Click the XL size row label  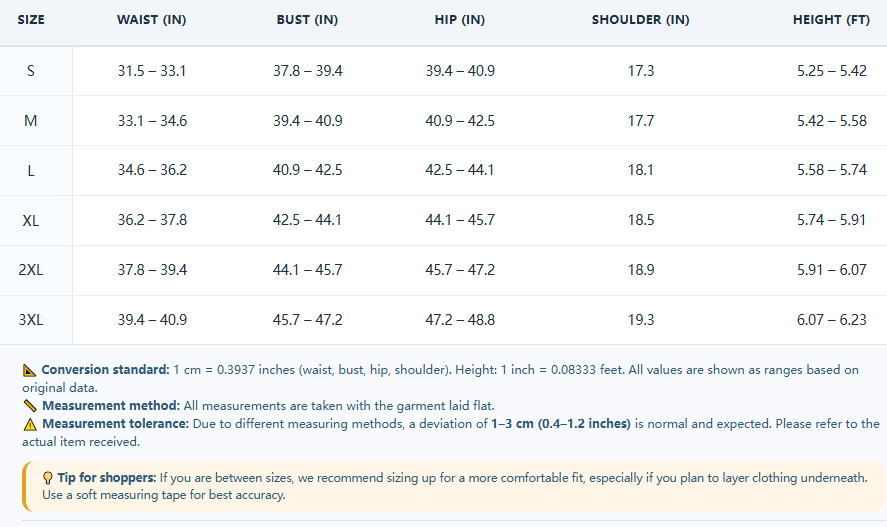coord(31,221)
